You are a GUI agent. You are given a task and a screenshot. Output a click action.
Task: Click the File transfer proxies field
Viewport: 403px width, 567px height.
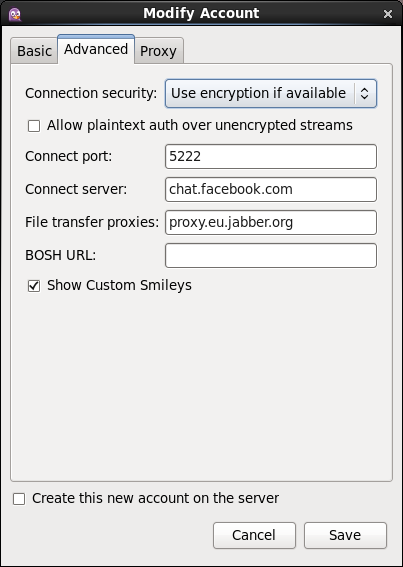[271, 222]
